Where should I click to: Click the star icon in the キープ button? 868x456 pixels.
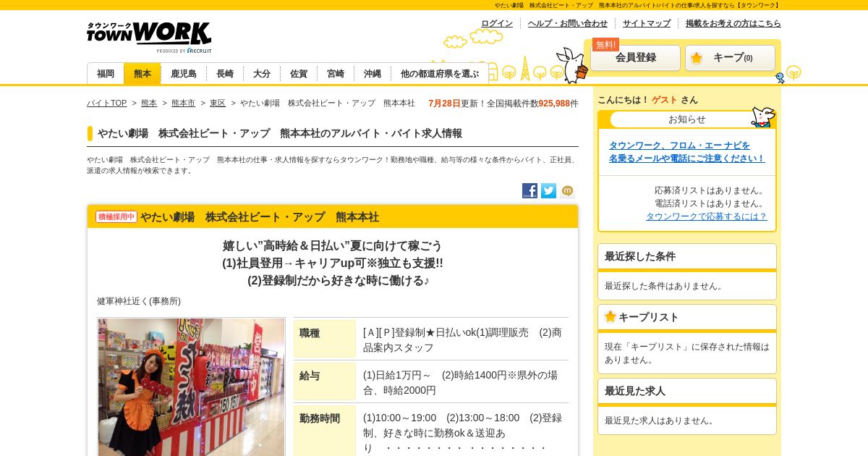pyautogui.click(x=697, y=58)
